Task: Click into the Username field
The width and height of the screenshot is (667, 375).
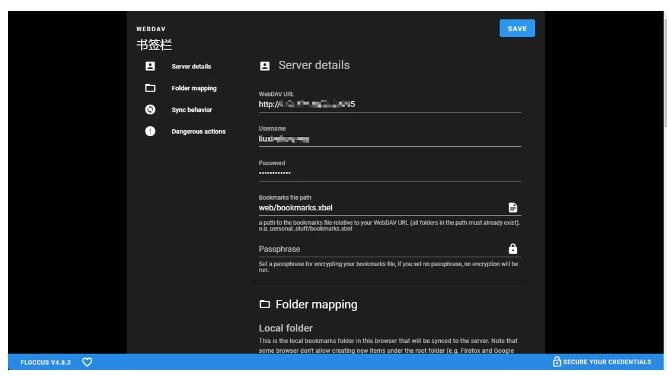Action: pyautogui.click(x=390, y=139)
